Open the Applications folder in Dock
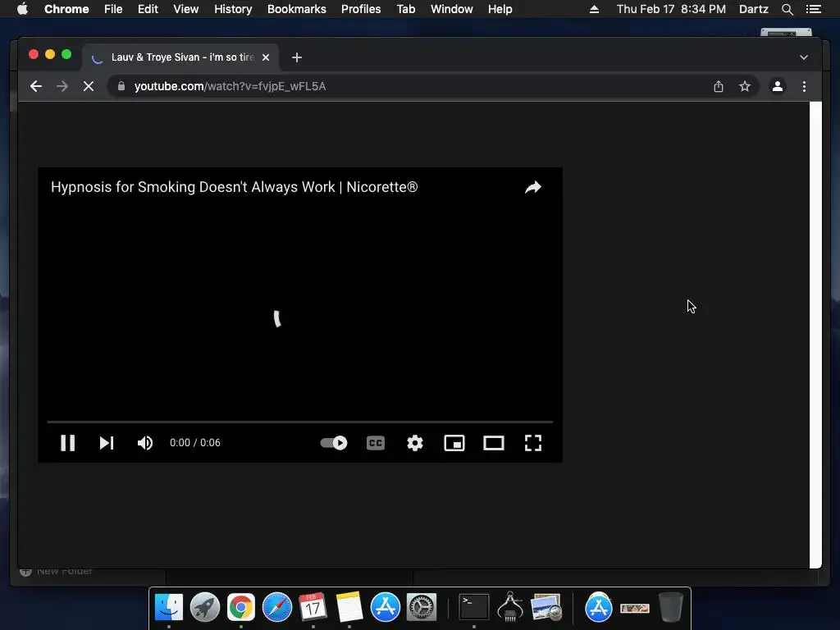The height and width of the screenshot is (630, 840). pos(598,607)
